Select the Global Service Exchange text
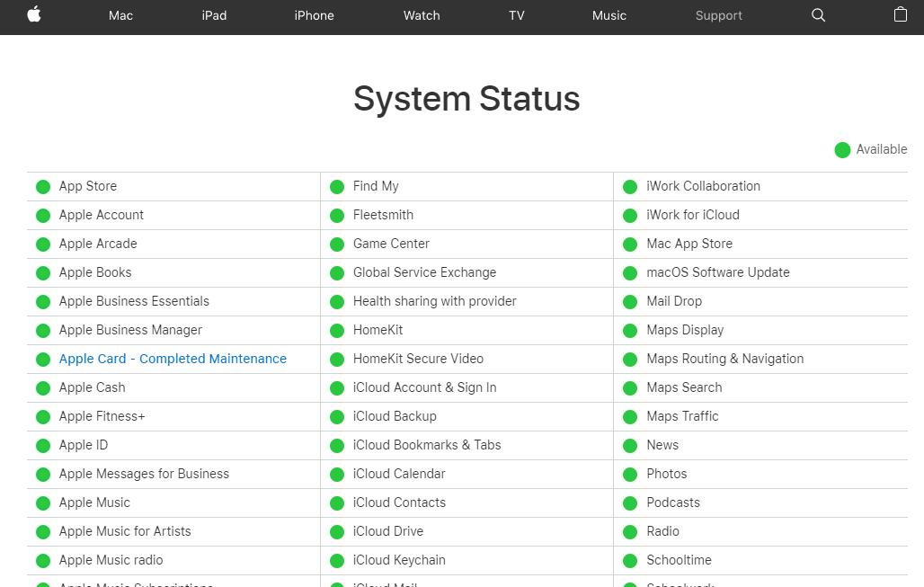Screen dimensions: 924x587 tap(424, 272)
